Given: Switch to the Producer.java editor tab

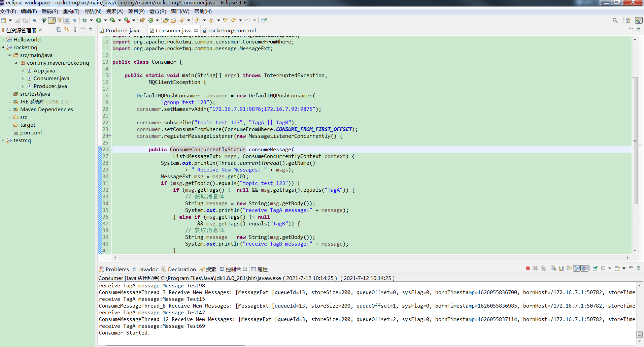Looking at the screenshot, I should point(122,30).
